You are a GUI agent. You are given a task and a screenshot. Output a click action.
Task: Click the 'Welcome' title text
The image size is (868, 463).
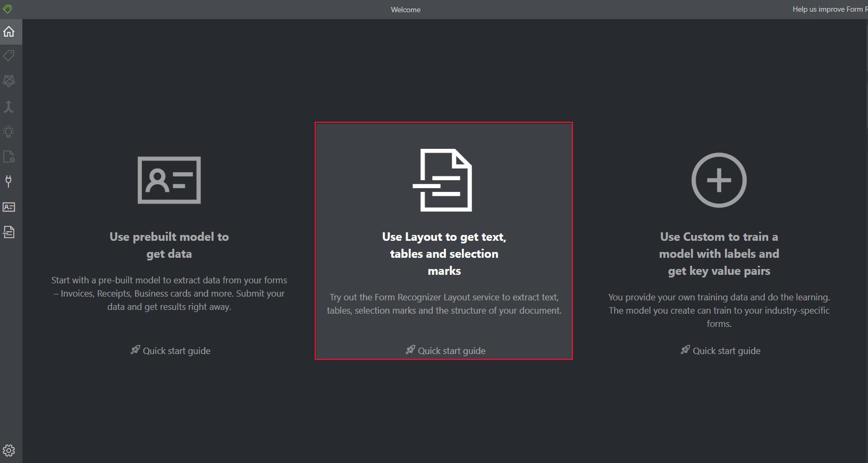406,10
